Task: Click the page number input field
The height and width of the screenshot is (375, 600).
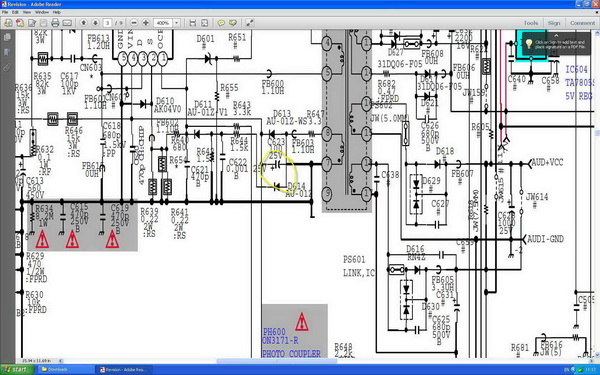Action: [108, 23]
